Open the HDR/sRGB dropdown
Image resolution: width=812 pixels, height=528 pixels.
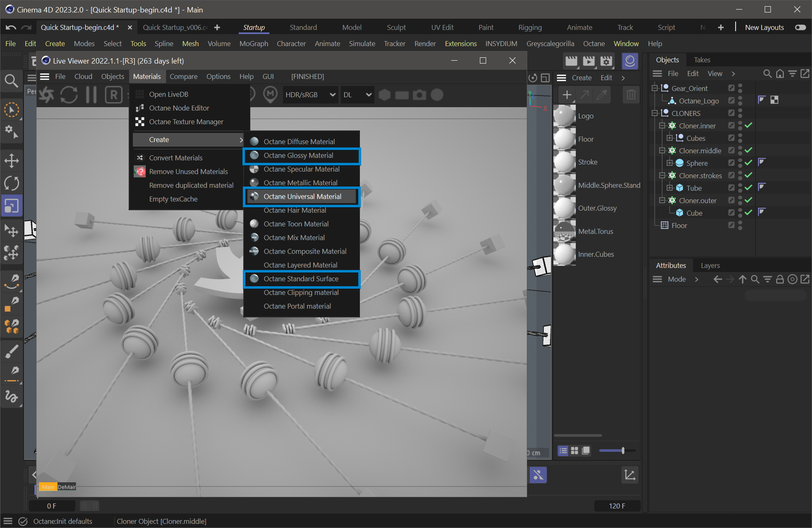[310, 95]
